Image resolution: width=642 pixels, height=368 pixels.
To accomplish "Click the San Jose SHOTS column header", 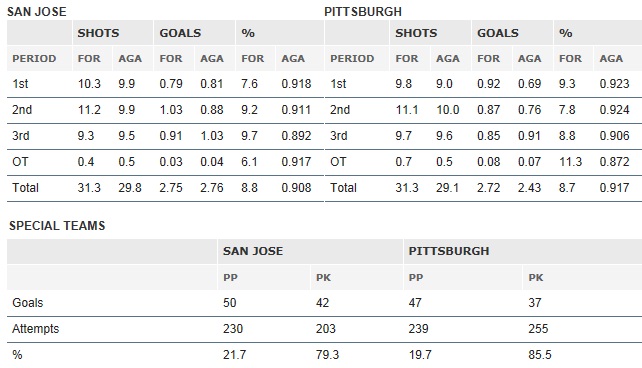I will pos(98,33).
